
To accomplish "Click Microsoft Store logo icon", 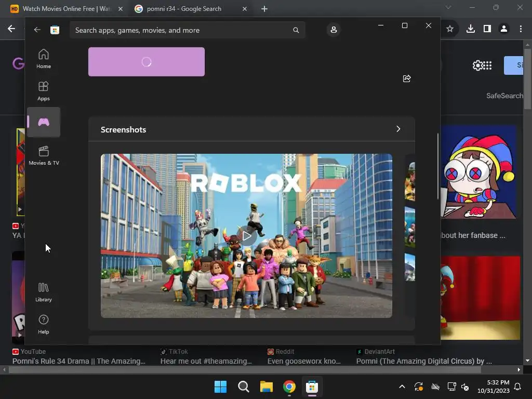I will (x=55, y=30).
